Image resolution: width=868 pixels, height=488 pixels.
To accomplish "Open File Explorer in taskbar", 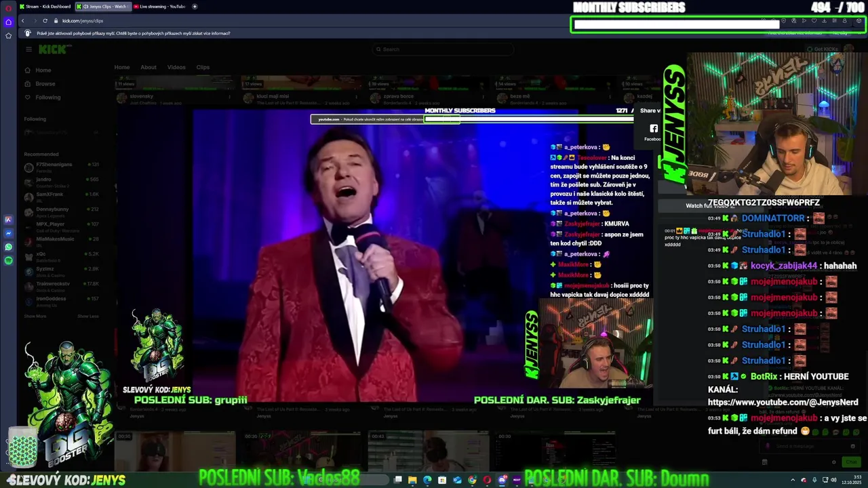I will 412,480.
